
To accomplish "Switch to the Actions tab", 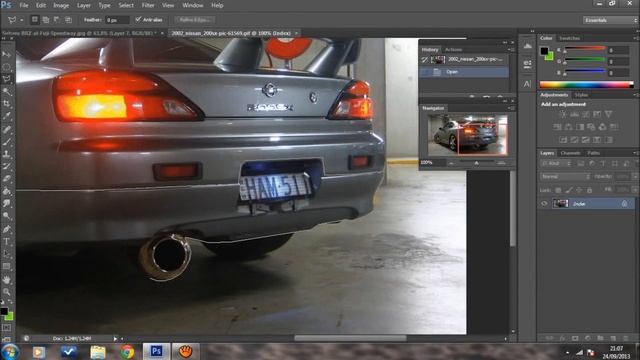I will (x=453, y=49).
